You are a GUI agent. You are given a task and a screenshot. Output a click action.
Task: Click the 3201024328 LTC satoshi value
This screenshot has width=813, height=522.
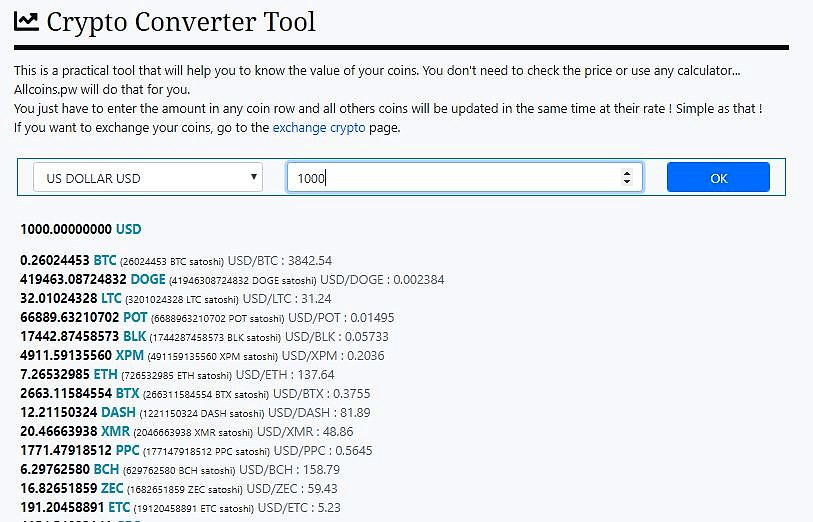182,300
